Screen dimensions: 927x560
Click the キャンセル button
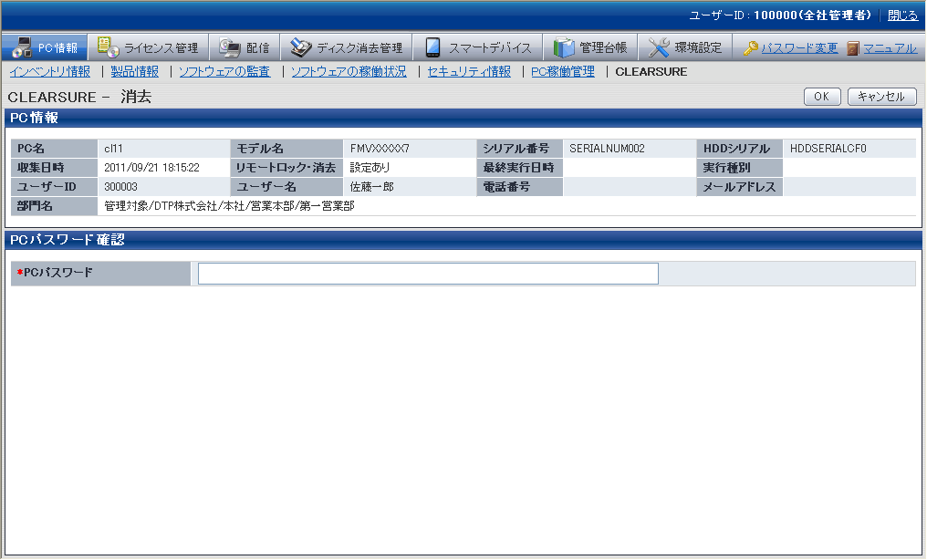(881, 97)
